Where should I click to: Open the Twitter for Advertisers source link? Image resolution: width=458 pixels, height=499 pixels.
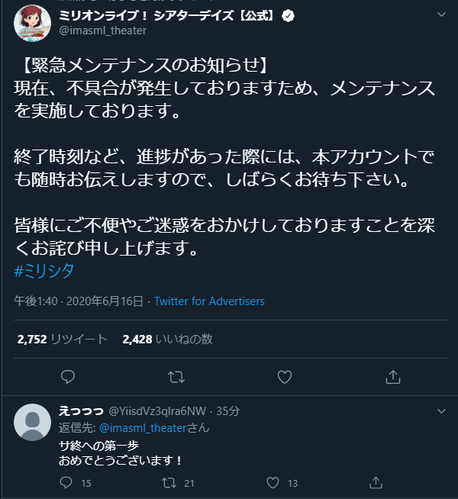click(209, 301)
